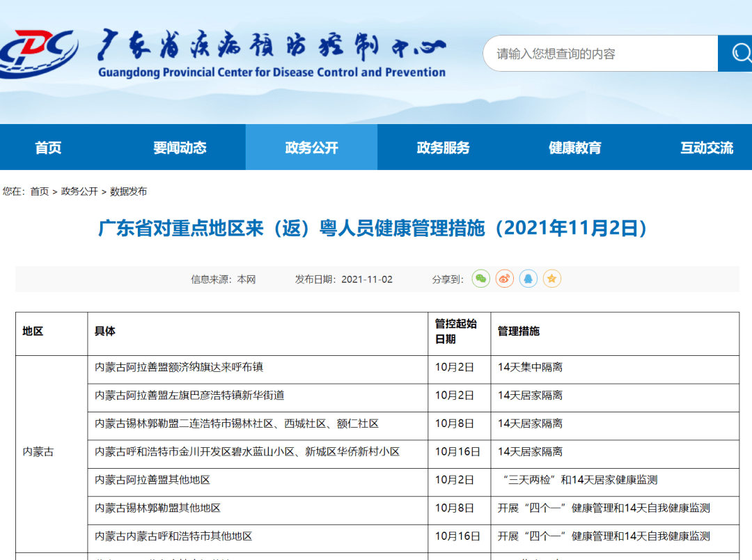Select the 要闻动态 navigation item
The width and height of the screenshot is (752, 560).
click(x=180, y=147)
